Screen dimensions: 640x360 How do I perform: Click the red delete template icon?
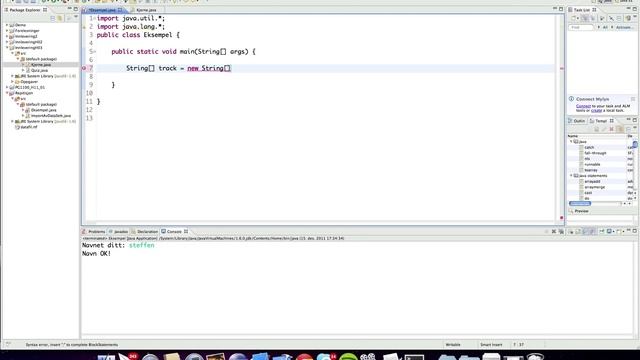(x=611, y=129)
